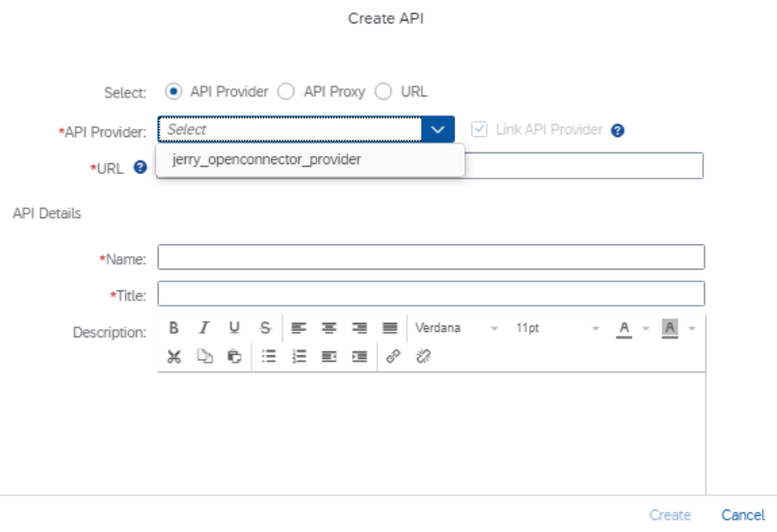Click the background highlight color icon

click(670, 329)
